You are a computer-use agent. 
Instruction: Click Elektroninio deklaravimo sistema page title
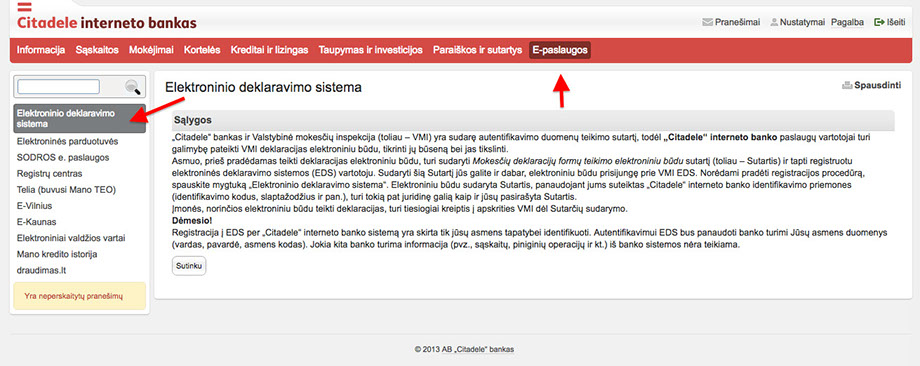pyautogui.click(x=263, y=88)
